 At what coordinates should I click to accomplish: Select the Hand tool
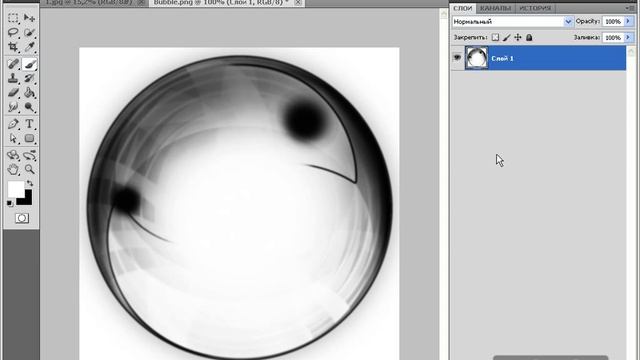coord(13,169)
